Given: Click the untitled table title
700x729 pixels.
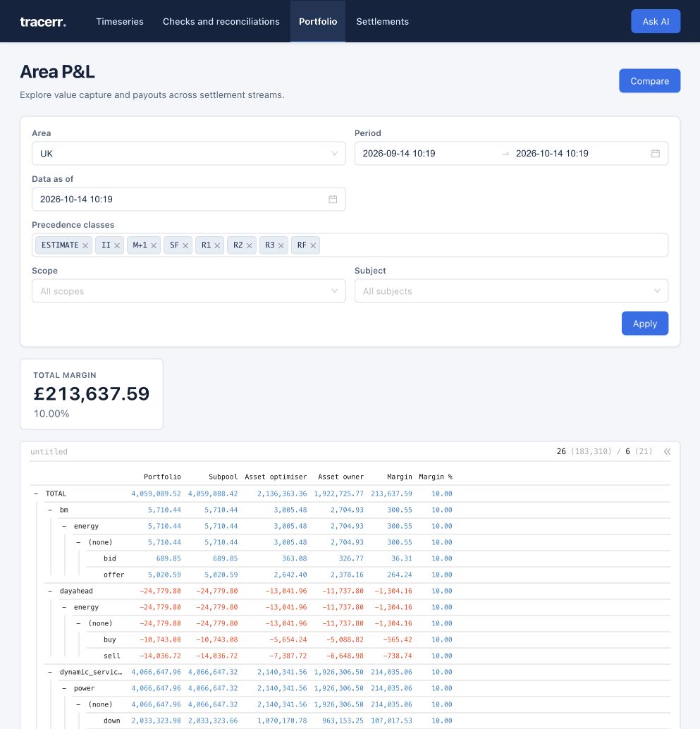Looking at the screenshot, I should 49,451.
